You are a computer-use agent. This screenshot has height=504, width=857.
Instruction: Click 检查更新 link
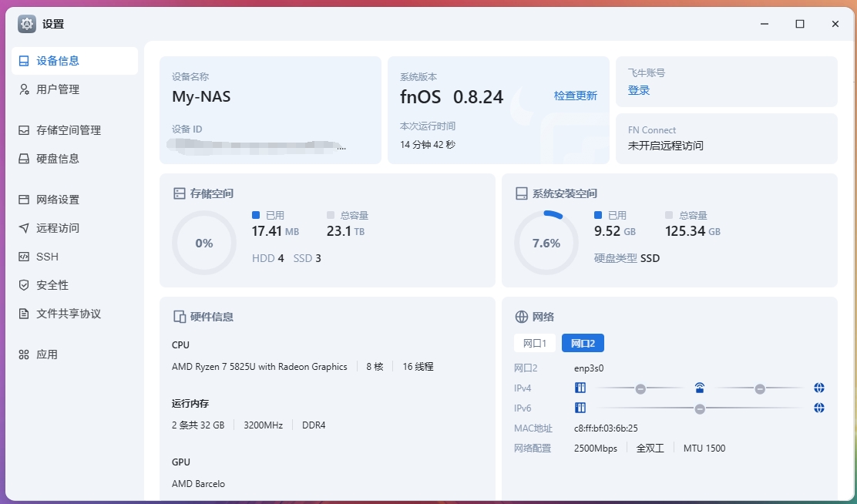point(576,96)
